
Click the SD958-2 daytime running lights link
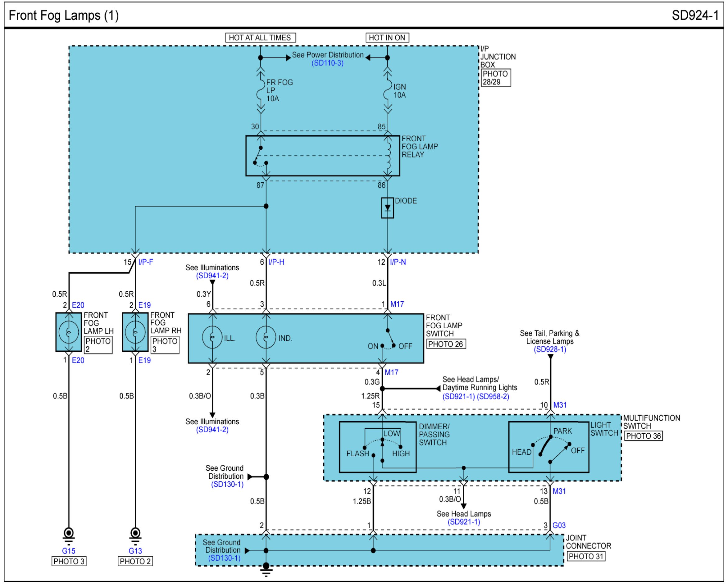tap(493, 397)
